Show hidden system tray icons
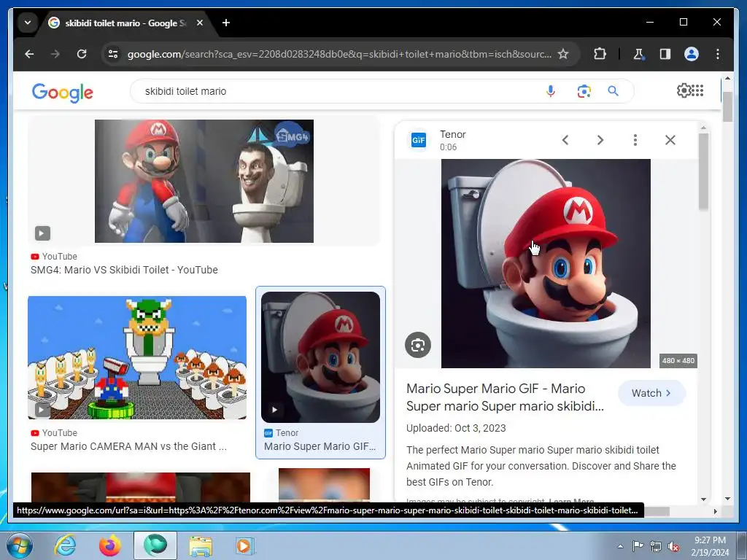 pyautogui.click(x=620, y=546)
